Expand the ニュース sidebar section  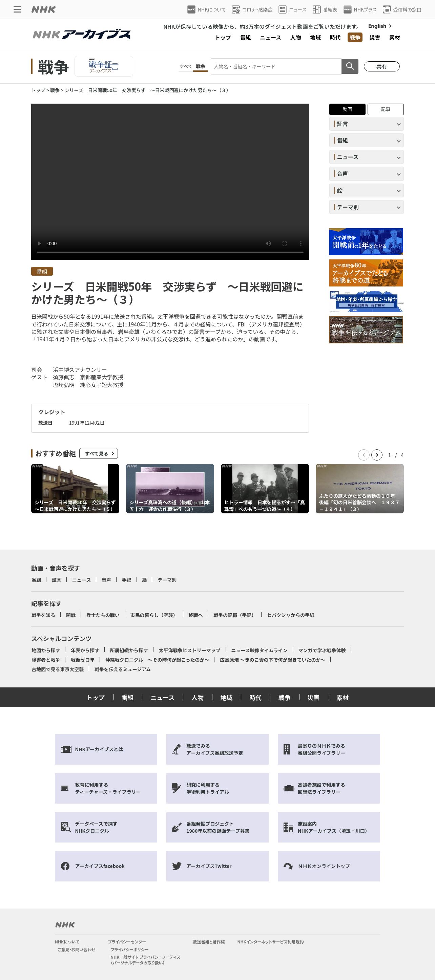pos(366,157)
